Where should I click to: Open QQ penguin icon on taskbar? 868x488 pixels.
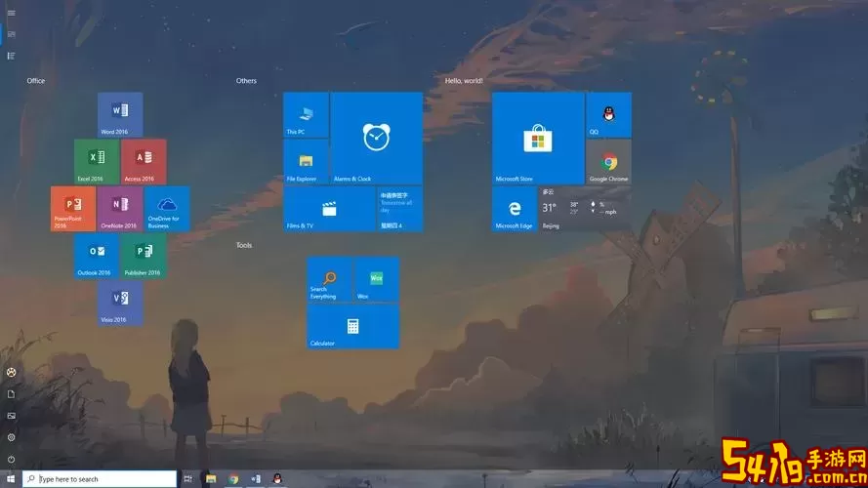[278, 478]
